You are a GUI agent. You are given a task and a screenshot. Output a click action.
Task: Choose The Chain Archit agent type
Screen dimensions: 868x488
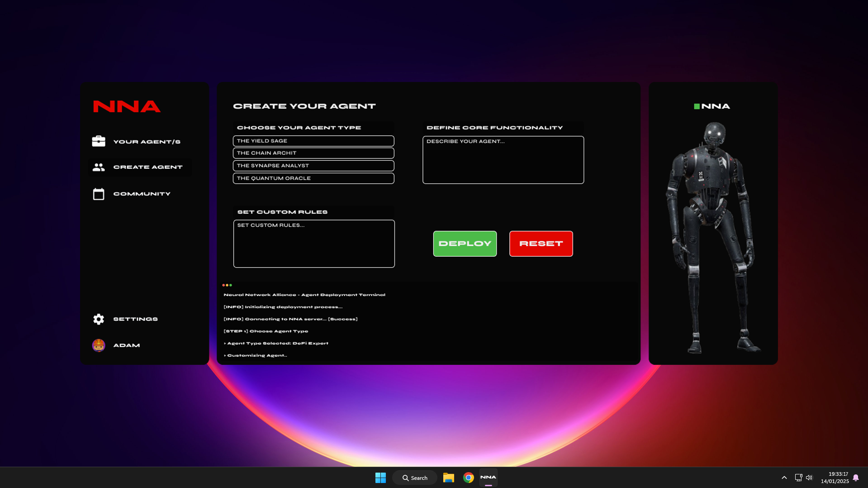[313, 153]
